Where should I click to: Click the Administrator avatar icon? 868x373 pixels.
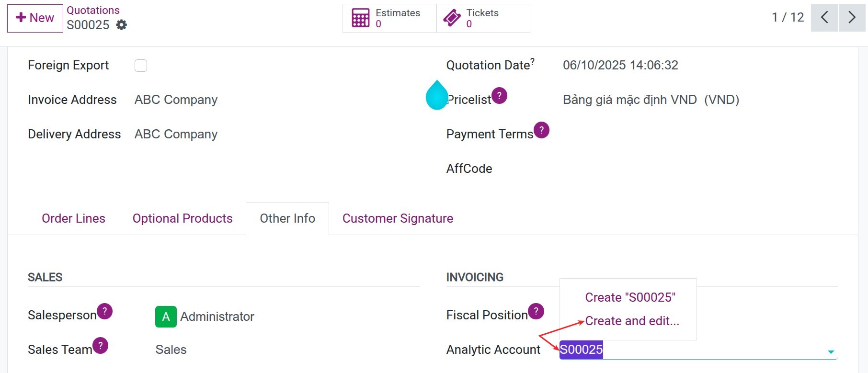coord(166,316)
